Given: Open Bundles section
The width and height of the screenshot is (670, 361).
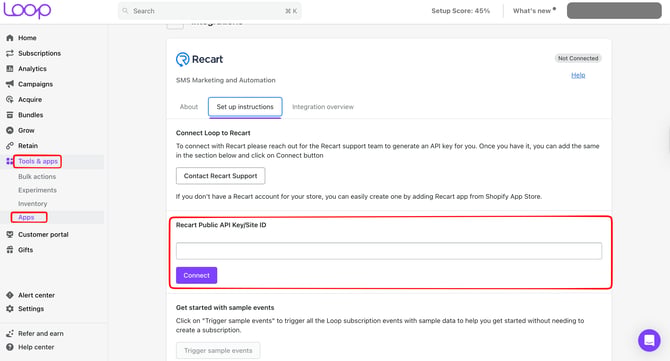Looking at the screenshot, I should [x=30, y=115].
